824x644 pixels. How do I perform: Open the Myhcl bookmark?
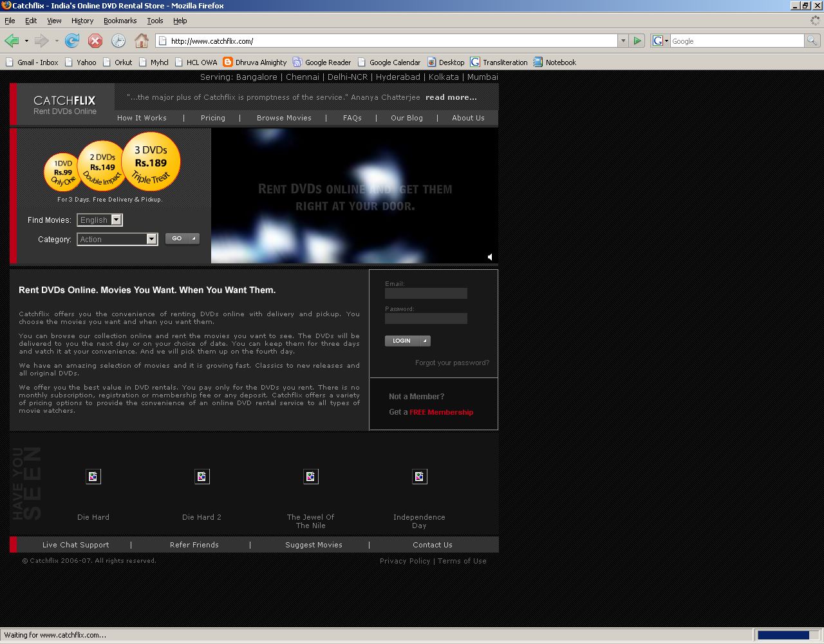click(x=153, y=62)
